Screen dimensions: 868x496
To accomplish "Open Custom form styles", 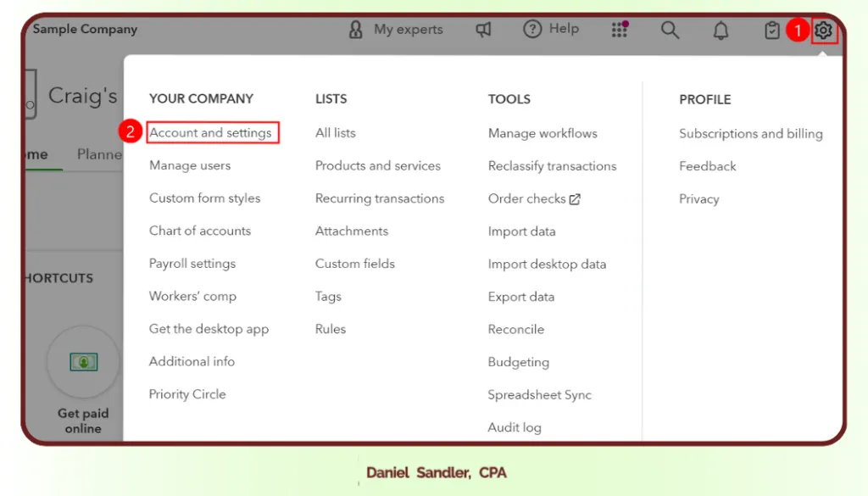I will click(205, 198).
